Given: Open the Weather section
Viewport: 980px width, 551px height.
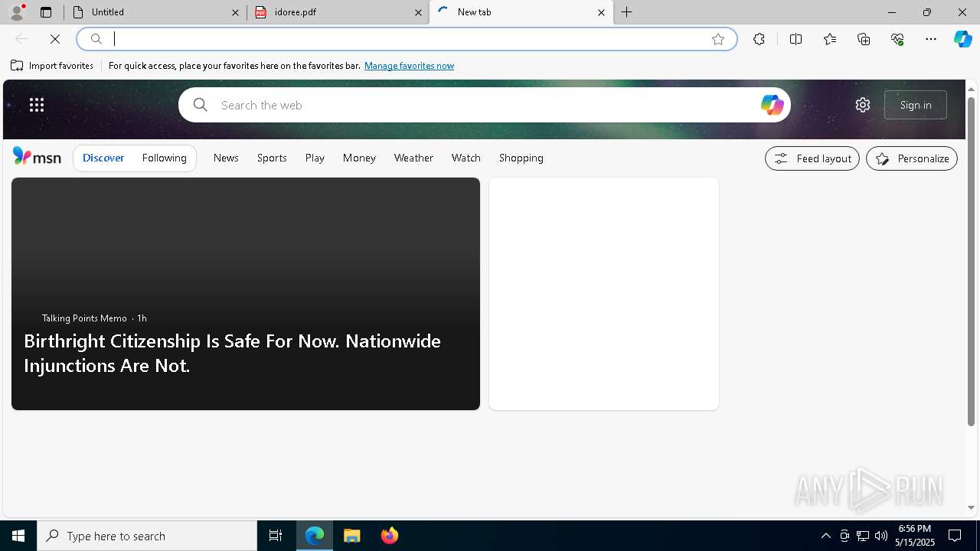Looking at the screenshot, I should coord(413,158).
